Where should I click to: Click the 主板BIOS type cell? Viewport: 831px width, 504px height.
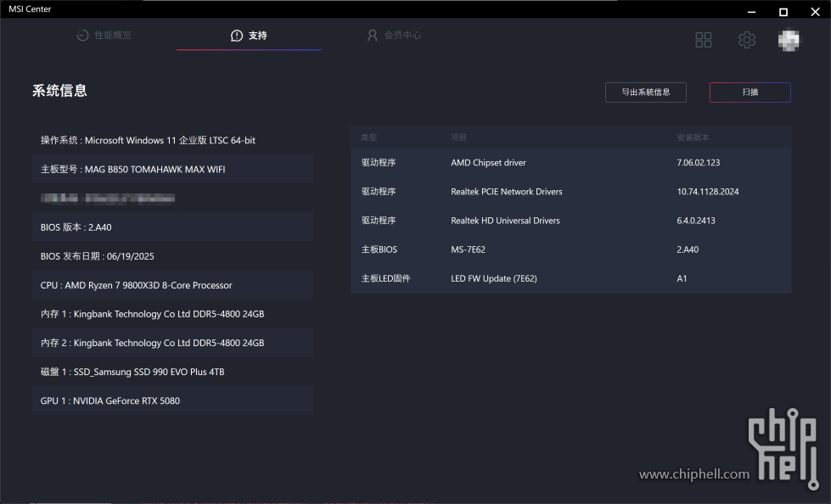coord(379,249)
